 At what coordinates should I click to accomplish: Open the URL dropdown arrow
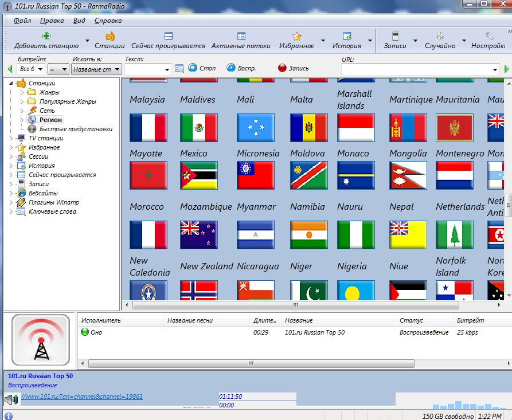(495, 69)
